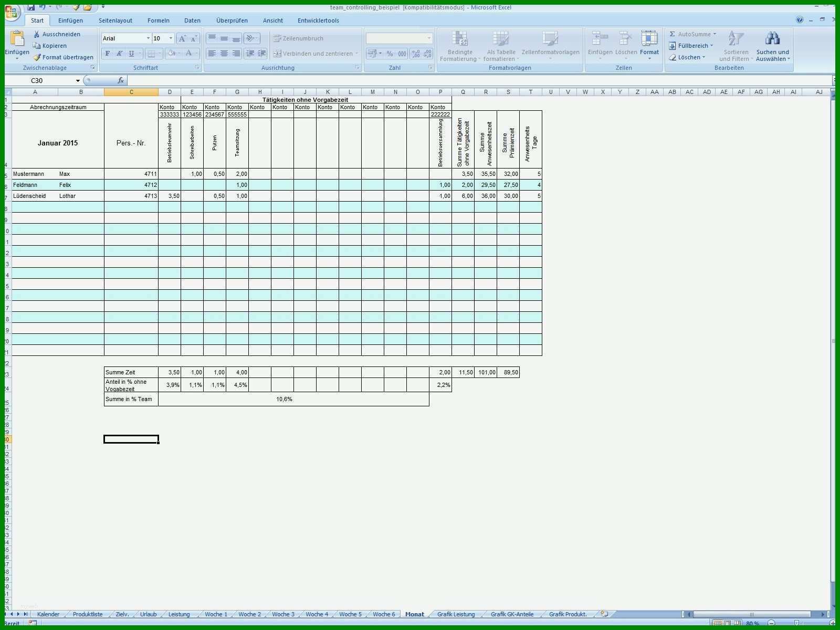The width and height of the screenshot is (840, 630).
Task: Click increase indent icon
Action: click(x=262, y=54)
